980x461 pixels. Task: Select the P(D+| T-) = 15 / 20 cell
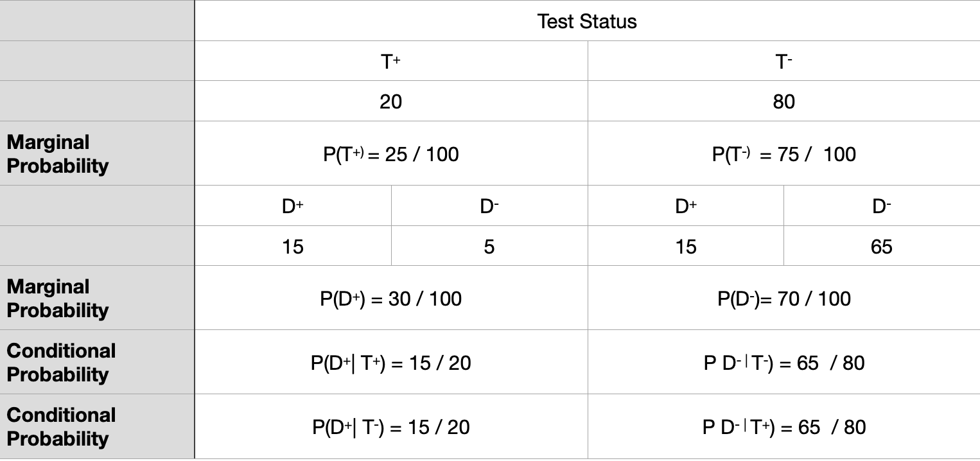pos(390,427)
